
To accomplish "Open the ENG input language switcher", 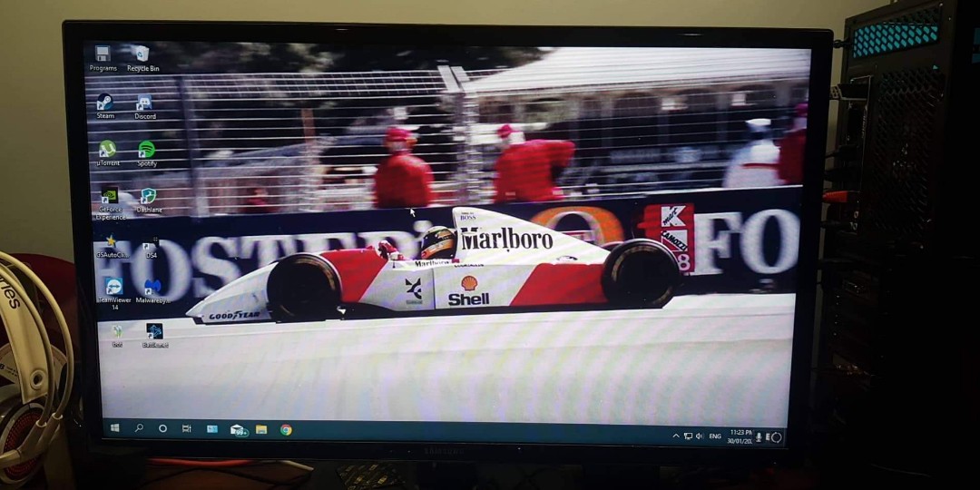I will [715, 436].
